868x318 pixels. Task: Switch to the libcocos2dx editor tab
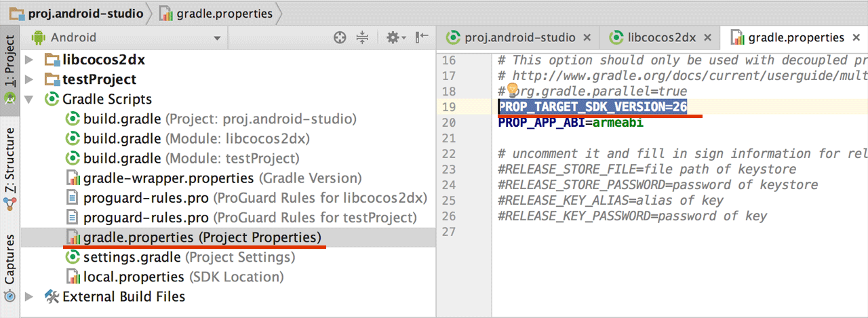click(660, 37)
